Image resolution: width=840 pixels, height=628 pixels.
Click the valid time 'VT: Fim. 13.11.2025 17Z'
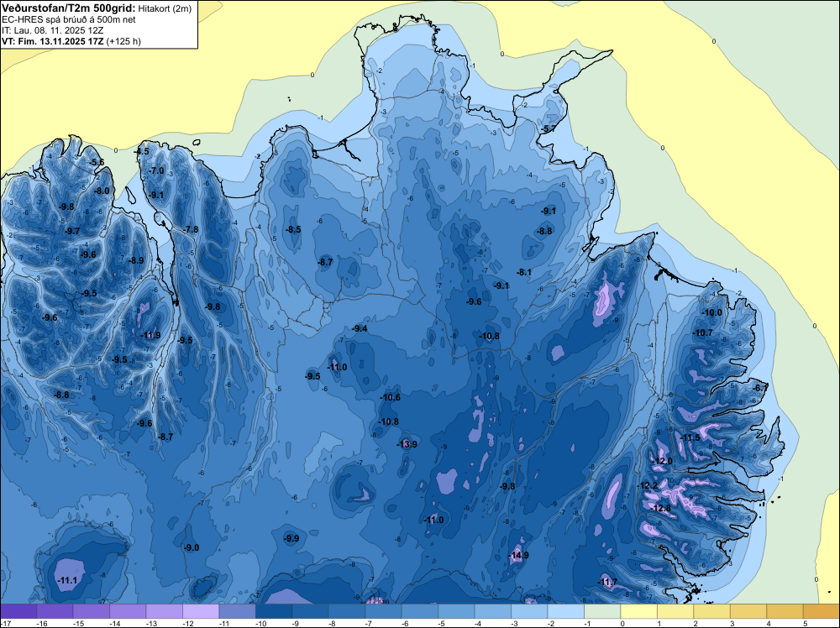(x=53, y=41)
